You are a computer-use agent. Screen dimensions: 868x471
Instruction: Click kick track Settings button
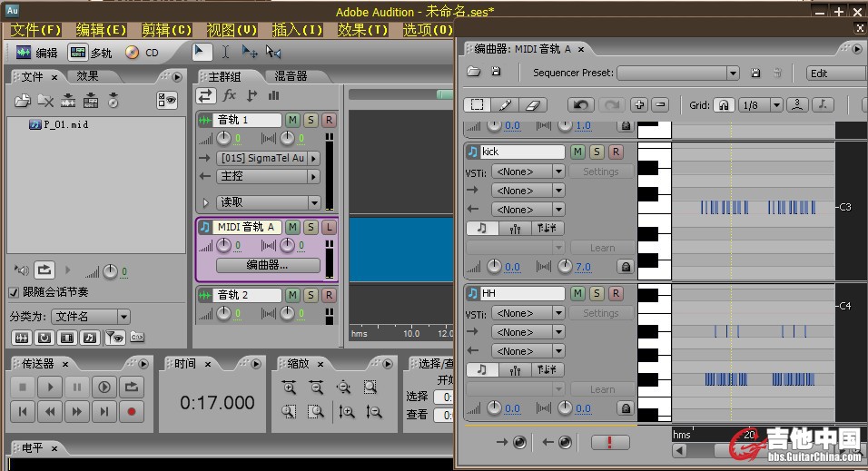point(601,172)
